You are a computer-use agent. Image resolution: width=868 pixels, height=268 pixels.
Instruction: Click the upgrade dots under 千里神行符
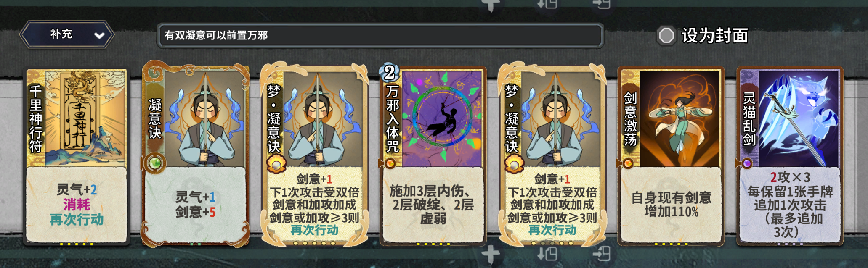(76, 244)
